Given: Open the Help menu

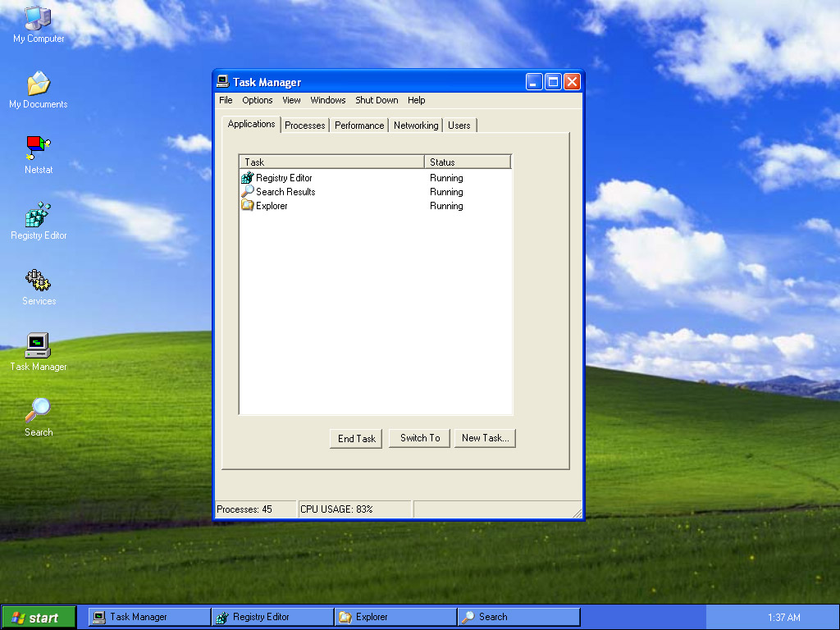Looking at the screenshot, I should click(416, 100).
